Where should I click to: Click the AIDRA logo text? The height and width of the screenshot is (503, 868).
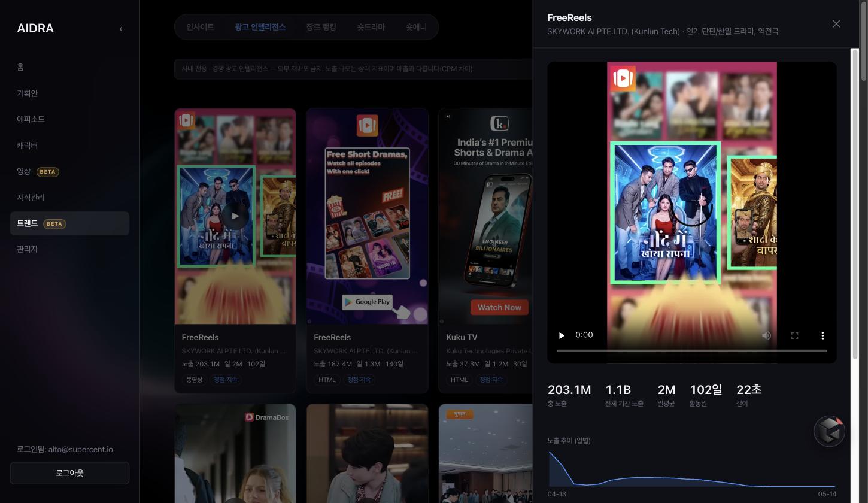35,29
